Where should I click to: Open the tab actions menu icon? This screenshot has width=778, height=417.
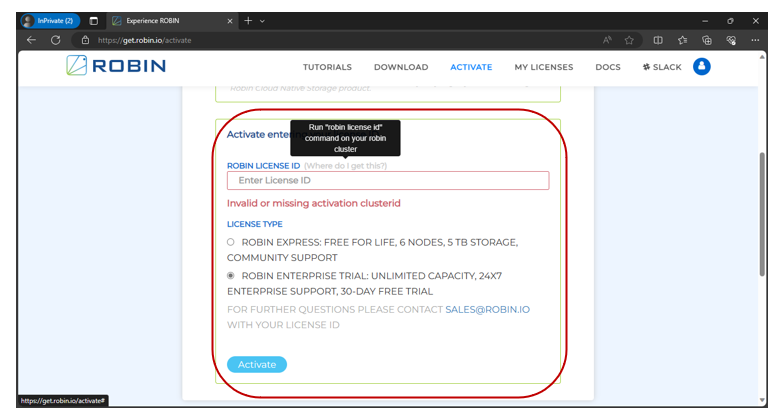(93, 21)
